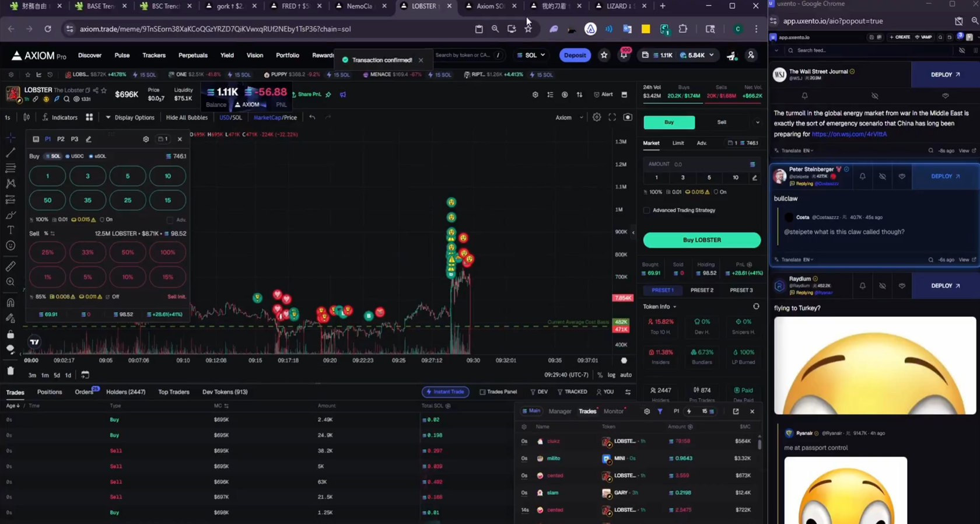This screenshot has width=980, height=524.
Task: Enable Advanced Trading Strategy checkbox
Action: [x=646, y=210]
